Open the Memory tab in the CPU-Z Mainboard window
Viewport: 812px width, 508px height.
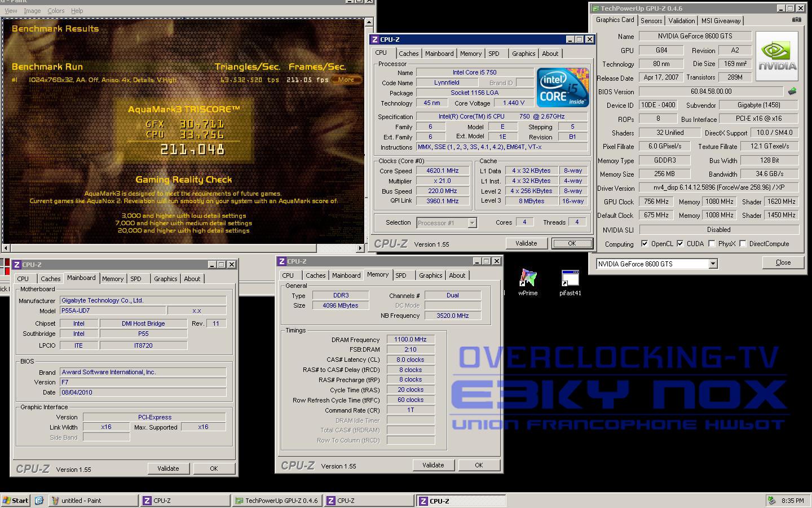[112, 279]
